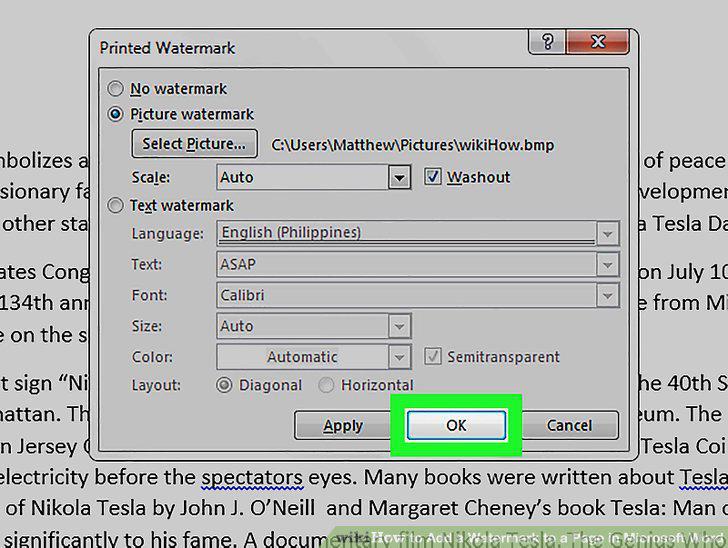Choose Horizontal layout
The height and width of the screenshot is (548, 728).
click(326, 385)
